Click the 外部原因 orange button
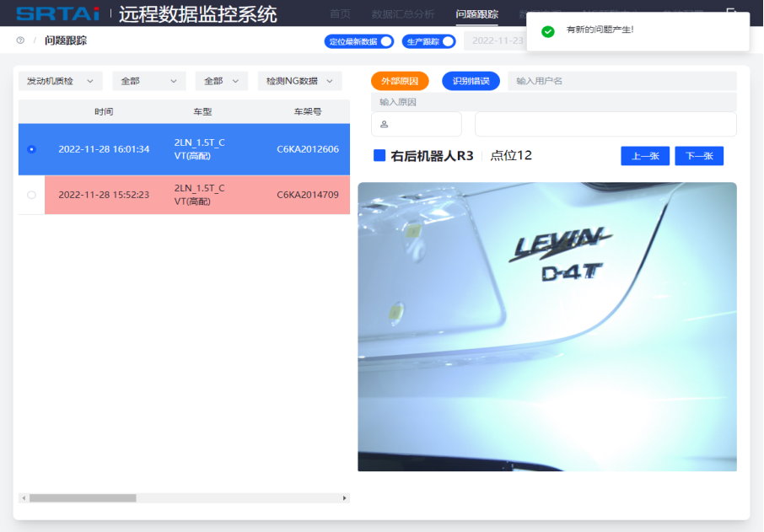The width and height of the screenshot is (764, 532). [400, 81]
